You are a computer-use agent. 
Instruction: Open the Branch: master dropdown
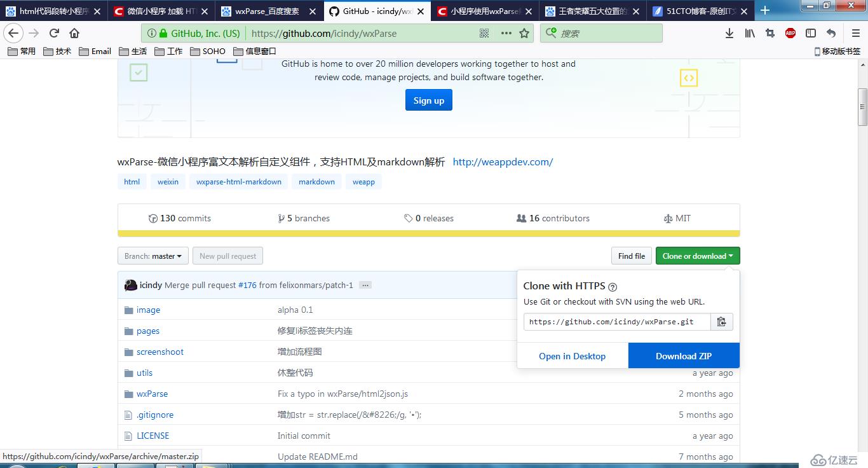coord(153,256)
